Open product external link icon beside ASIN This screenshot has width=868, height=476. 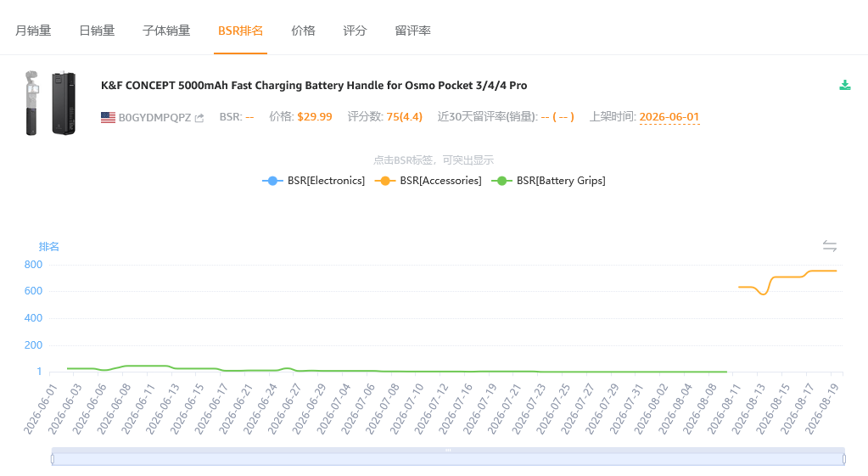pos(199,118)
